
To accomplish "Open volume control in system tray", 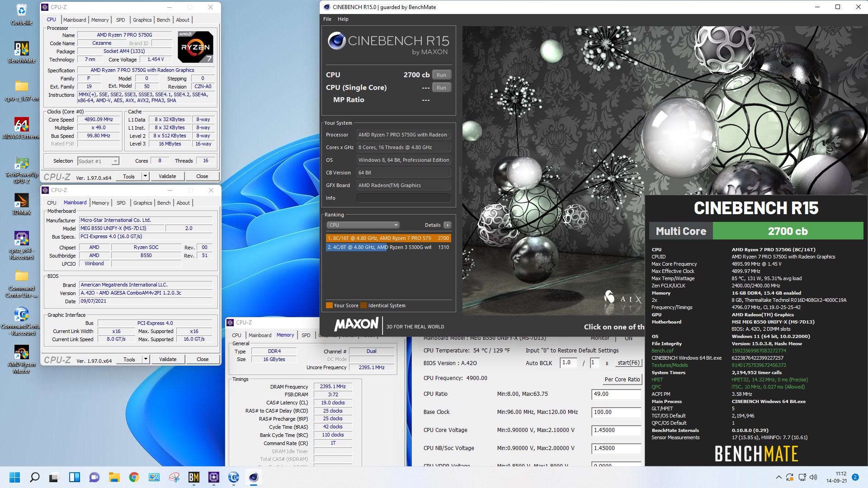I will (x=813, y=477).
